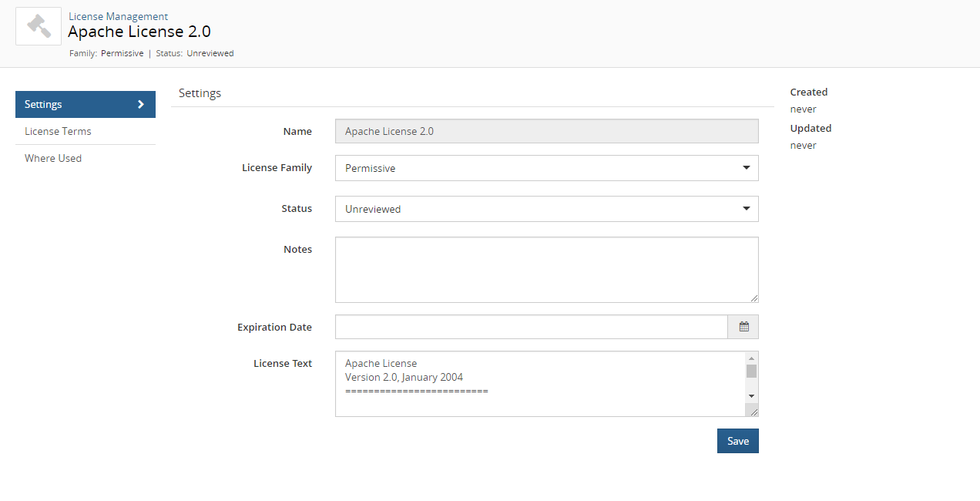This screenshot has width=980, height=501.
Task: Go to License Management breadcrumb
Action: click(118, 16)
